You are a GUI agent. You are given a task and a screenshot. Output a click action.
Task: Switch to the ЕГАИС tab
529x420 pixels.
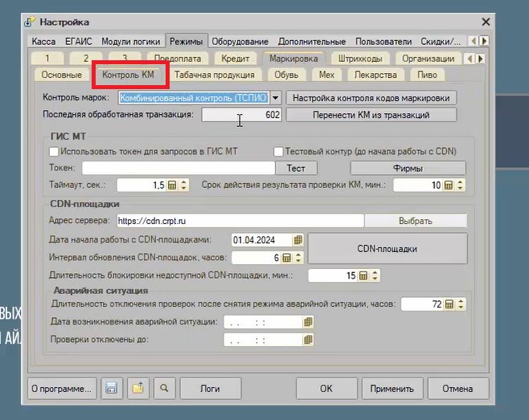pyautogui.click(x=78, y=42)
